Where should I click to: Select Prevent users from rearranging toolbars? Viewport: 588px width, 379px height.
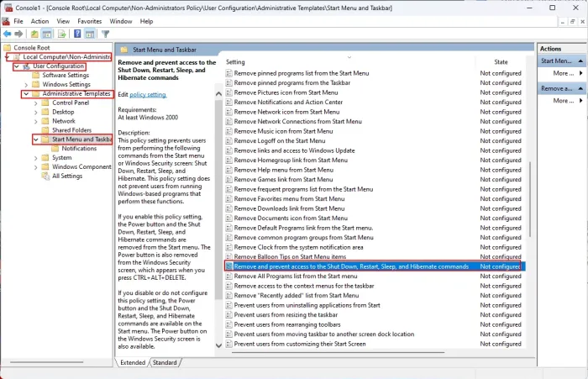click(287, 324)
